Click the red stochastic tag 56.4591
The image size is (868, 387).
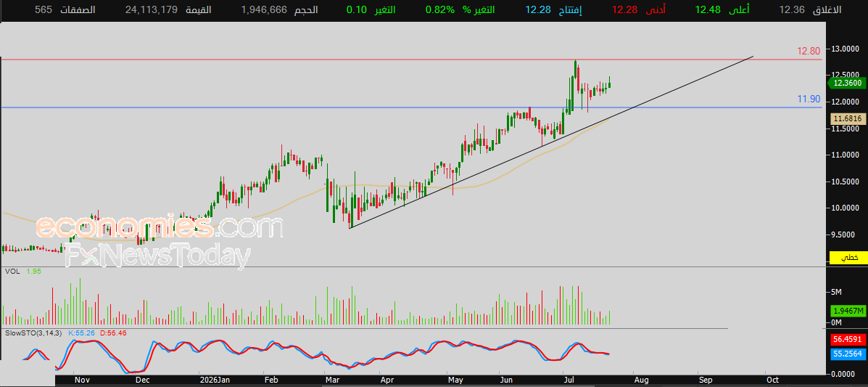point(848,339)
